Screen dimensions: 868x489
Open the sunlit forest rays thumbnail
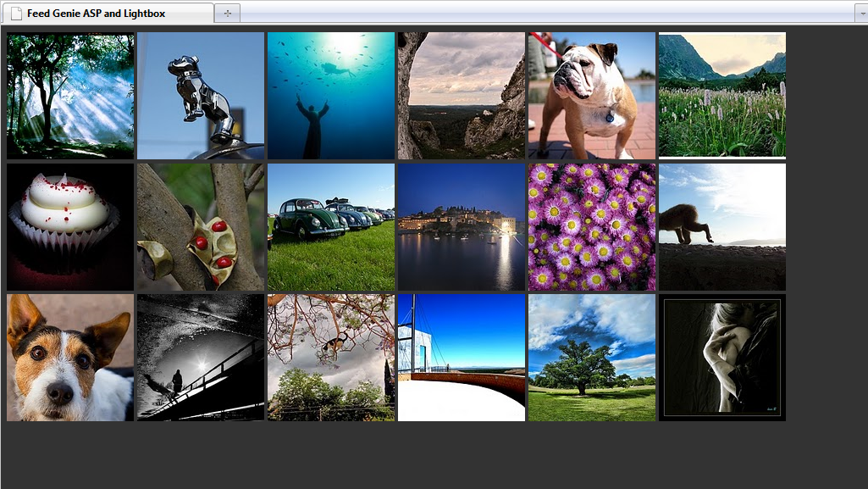[70, 96]
